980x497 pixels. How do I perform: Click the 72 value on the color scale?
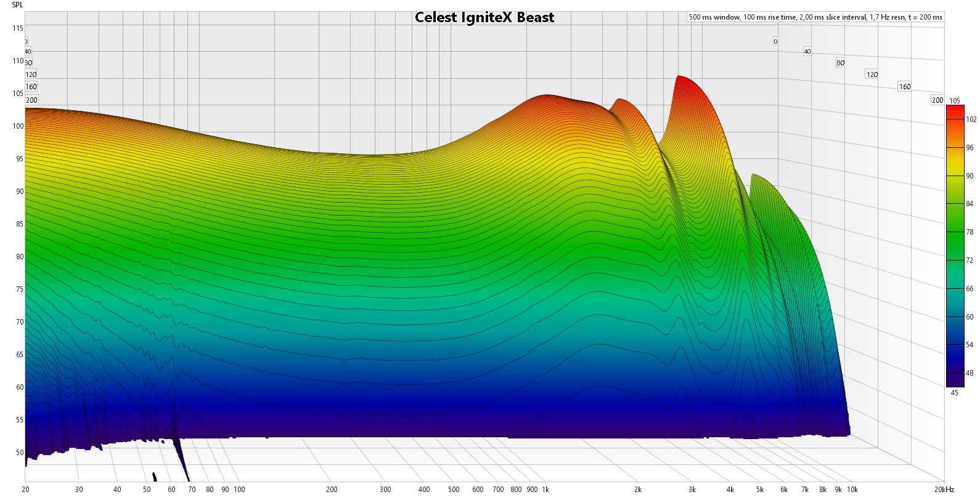970,261
